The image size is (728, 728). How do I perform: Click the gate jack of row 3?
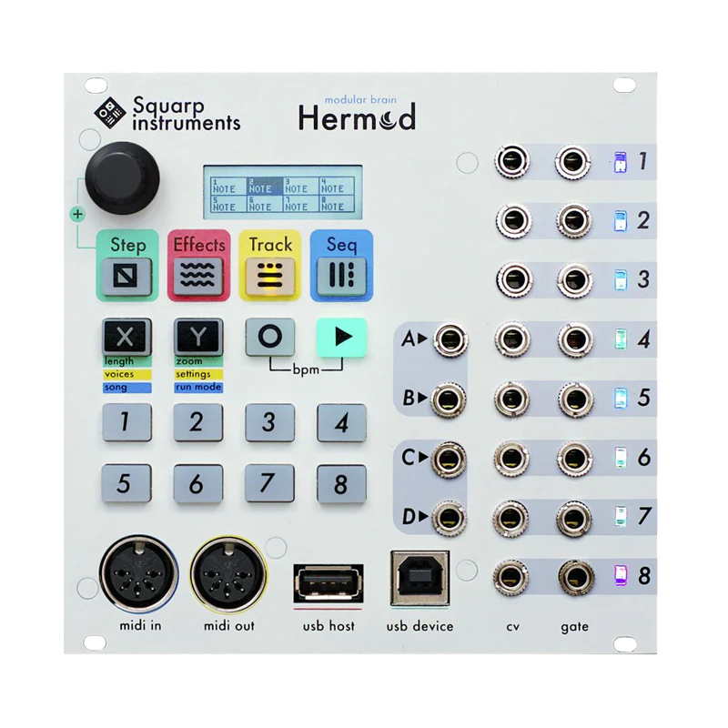[x=575, y=280]
